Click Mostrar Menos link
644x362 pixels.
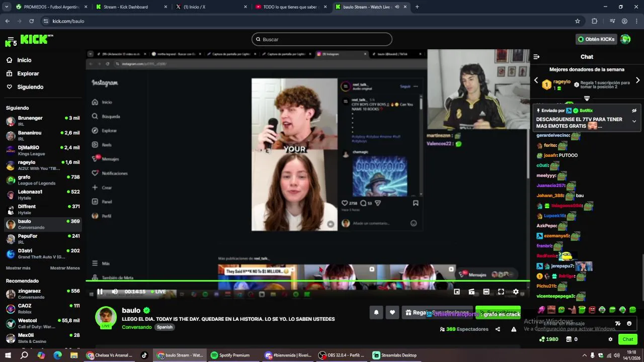(65, 268)
